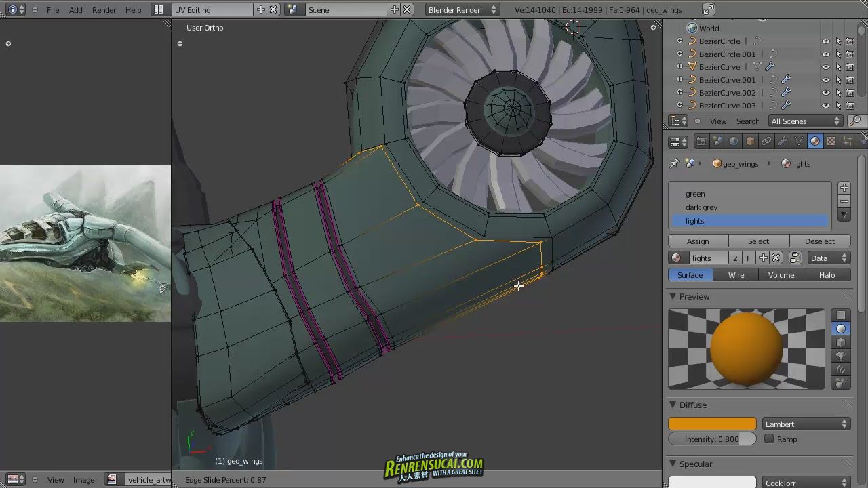Open the Lambert diffuse shader dropdown
Viewport: 868px width, 488px height.
tap(806, 424)
